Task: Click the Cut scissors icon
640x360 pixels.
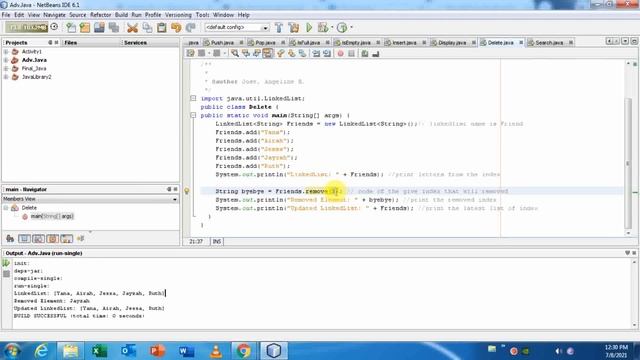Action: pos(132,28)
